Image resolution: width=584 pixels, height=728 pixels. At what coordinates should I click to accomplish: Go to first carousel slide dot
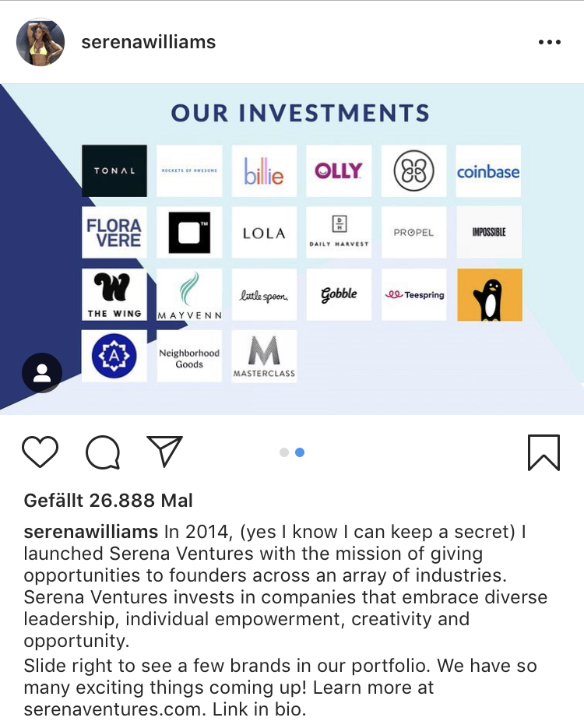(x=284, y=452)
